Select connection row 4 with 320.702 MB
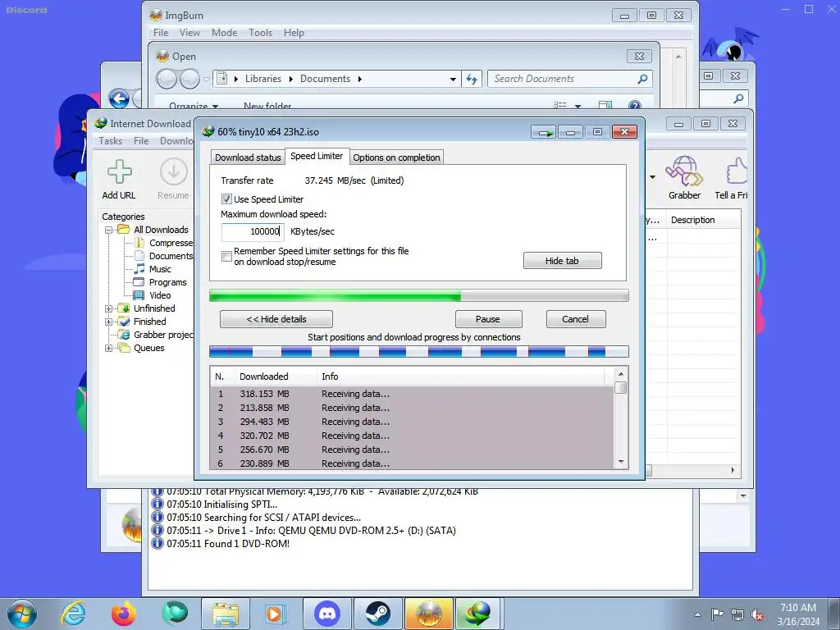The height and width of the screenshot is (630, 840). coord(412,436)
